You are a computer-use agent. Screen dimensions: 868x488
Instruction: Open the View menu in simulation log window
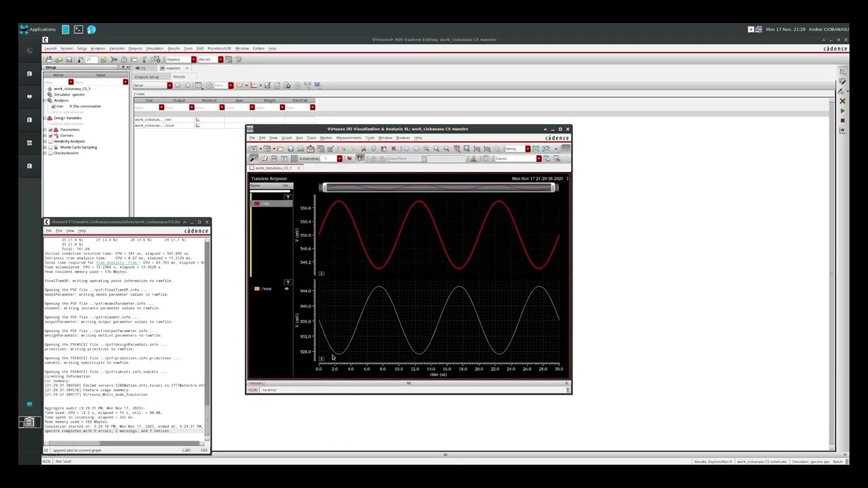pos(70,231)
